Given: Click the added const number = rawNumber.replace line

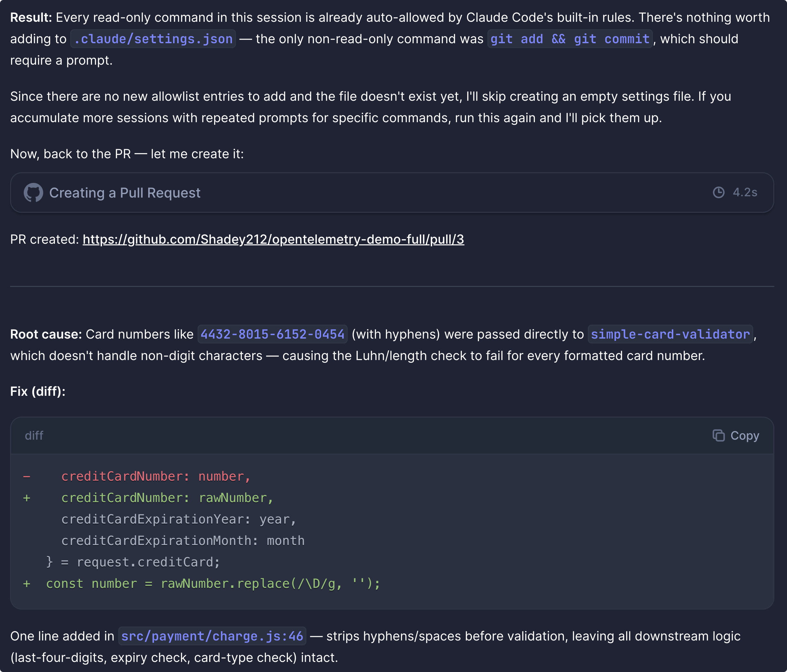Looking at the screenshot, I should tap(202, 584).
